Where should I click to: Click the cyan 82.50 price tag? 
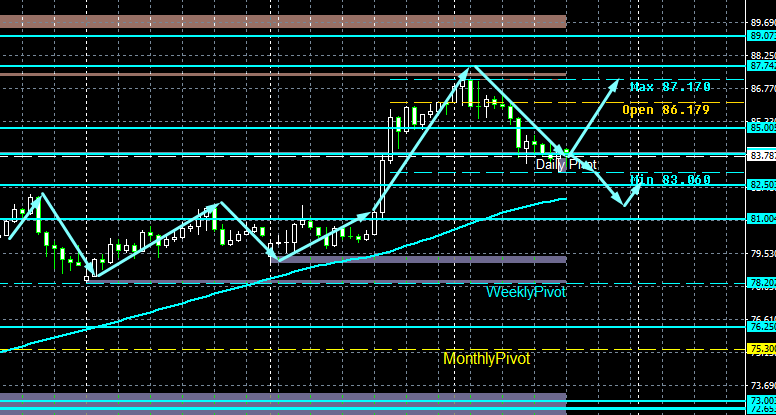[x=761, y=185]
